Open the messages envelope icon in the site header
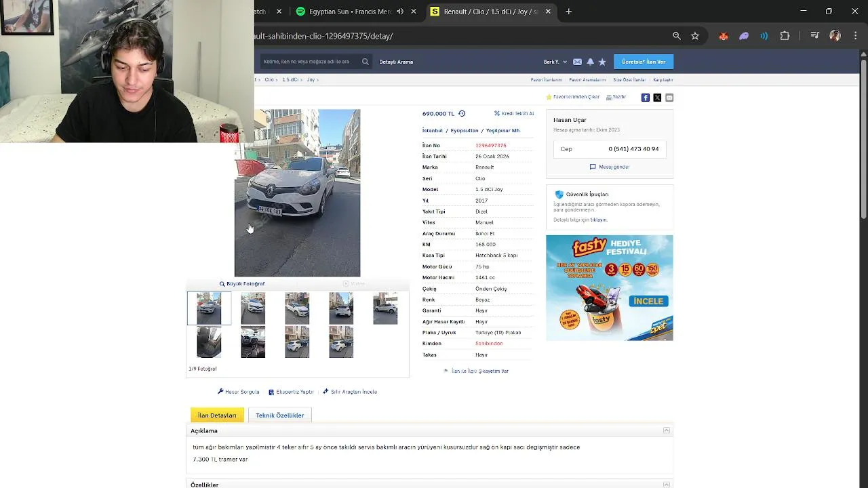The image size is (868, 488). pyautogui.click(x=577, y=62)
